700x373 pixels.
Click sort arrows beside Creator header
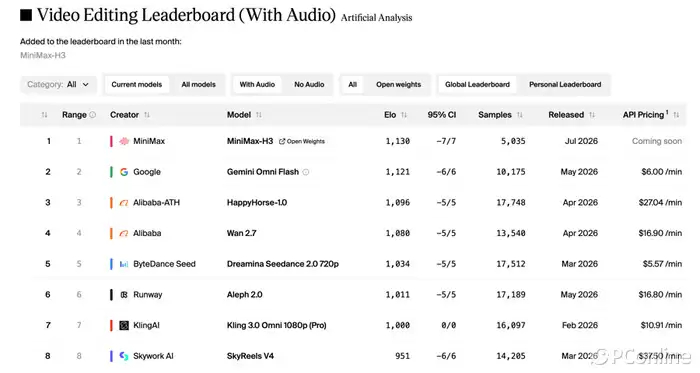(x=147, y=115)
